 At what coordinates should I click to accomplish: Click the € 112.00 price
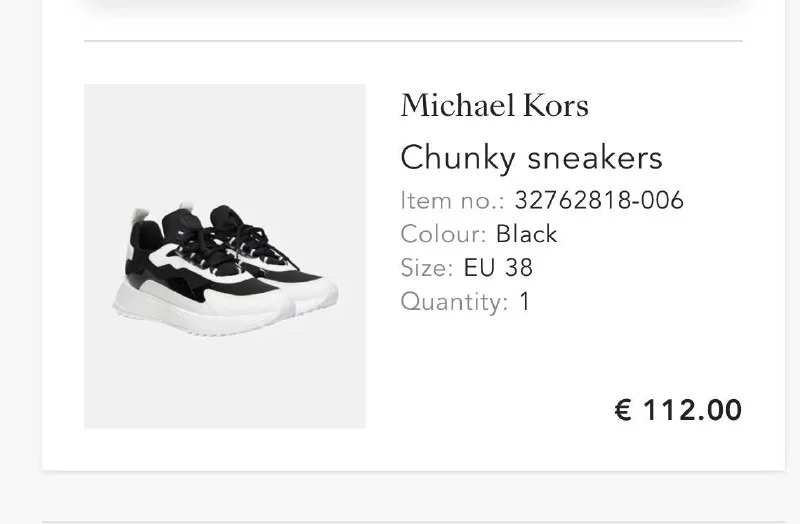(x=678, y=409)
